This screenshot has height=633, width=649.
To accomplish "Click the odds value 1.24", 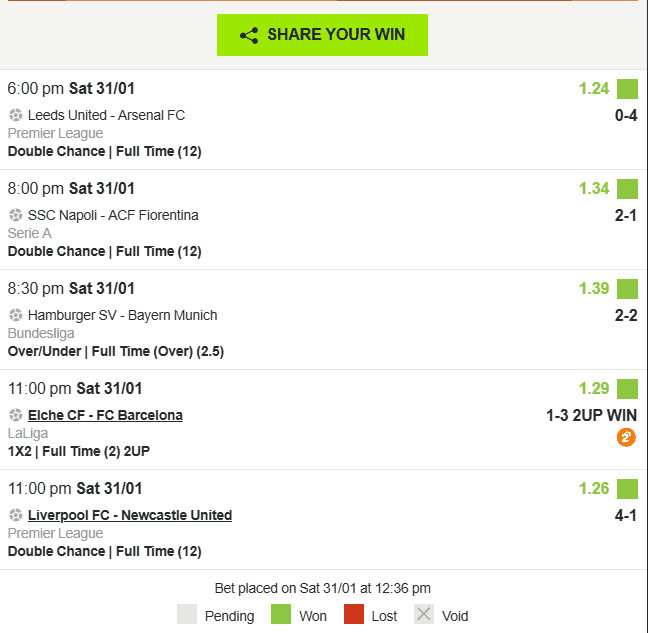I will 594,89.
